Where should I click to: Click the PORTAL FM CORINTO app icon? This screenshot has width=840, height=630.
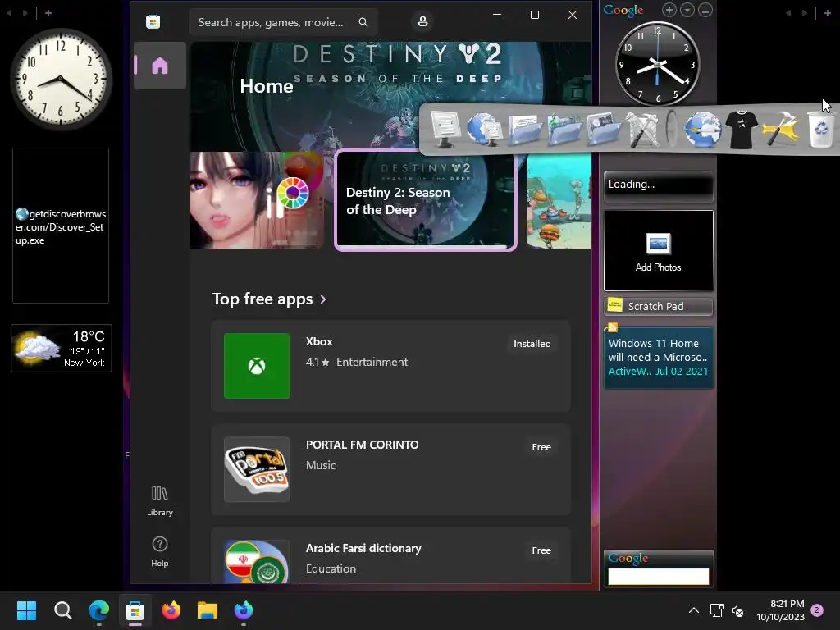click(257, 469)
